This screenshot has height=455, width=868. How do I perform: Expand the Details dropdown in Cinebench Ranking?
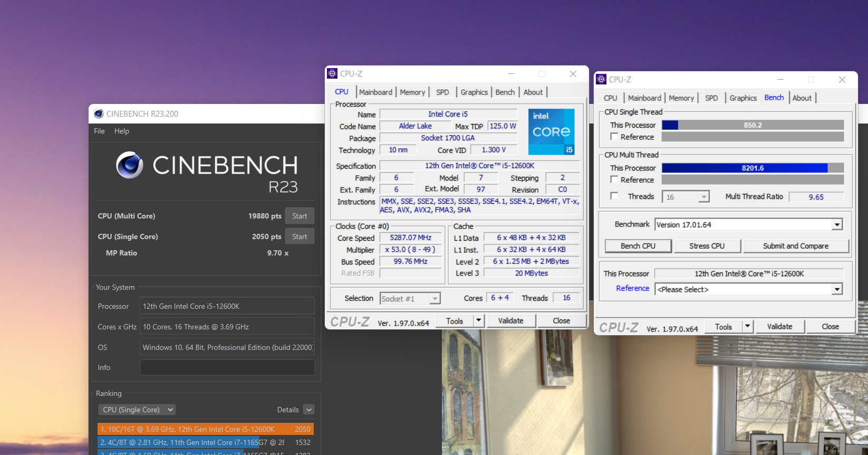click(309, 410)
